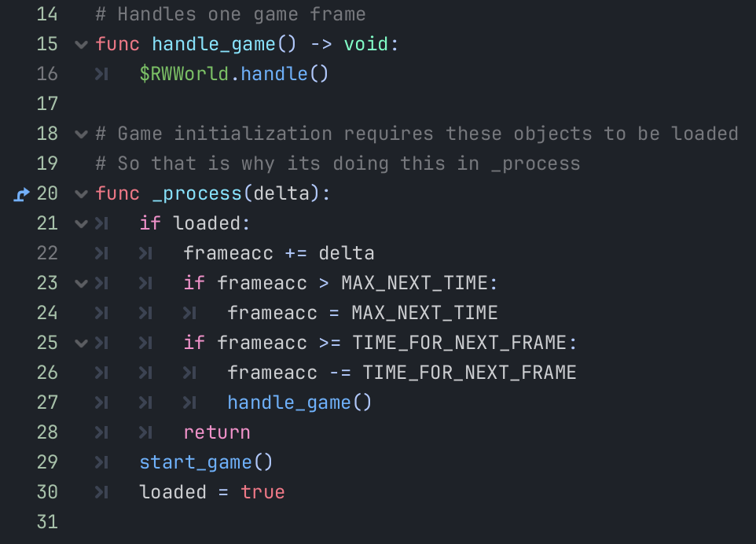Collapse the 'if frameacc > MAX_NEXT_TIME' block
This screenshot has width=756, height=544.
point(81,283)
